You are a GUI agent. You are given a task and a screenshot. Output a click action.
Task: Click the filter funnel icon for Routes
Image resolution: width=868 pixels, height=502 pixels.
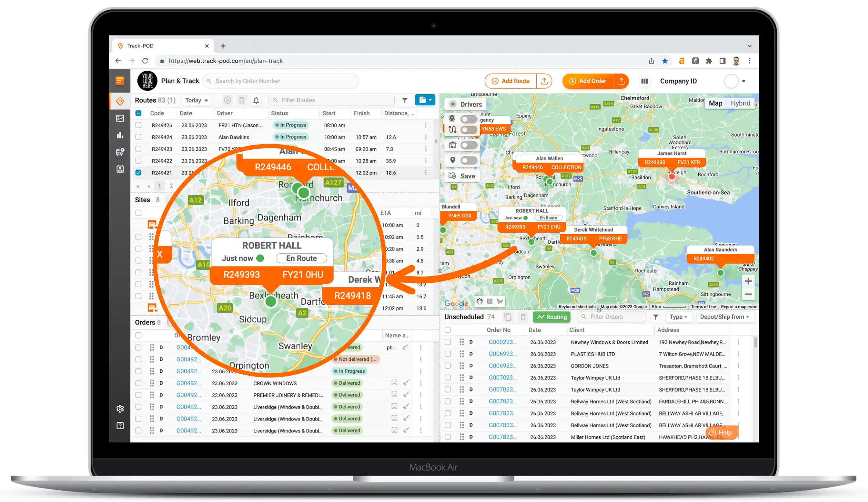pos(405,100)
